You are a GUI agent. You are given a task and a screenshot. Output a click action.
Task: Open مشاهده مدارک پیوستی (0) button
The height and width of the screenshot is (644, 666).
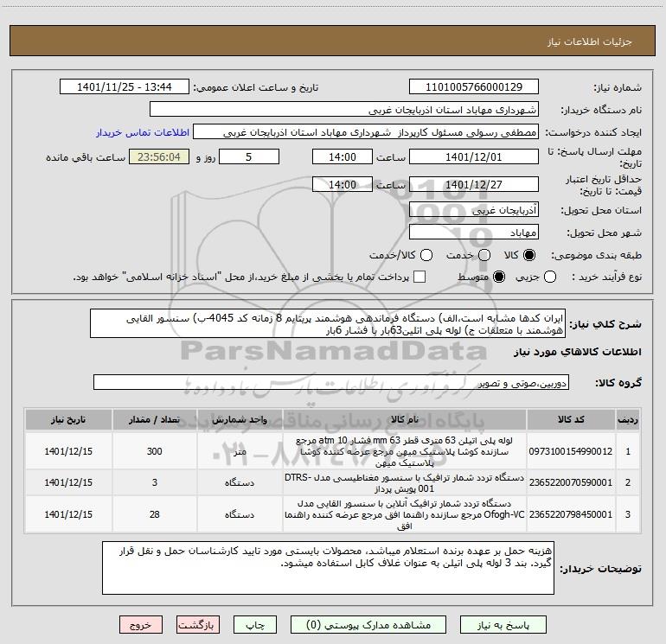coord(368,625)
